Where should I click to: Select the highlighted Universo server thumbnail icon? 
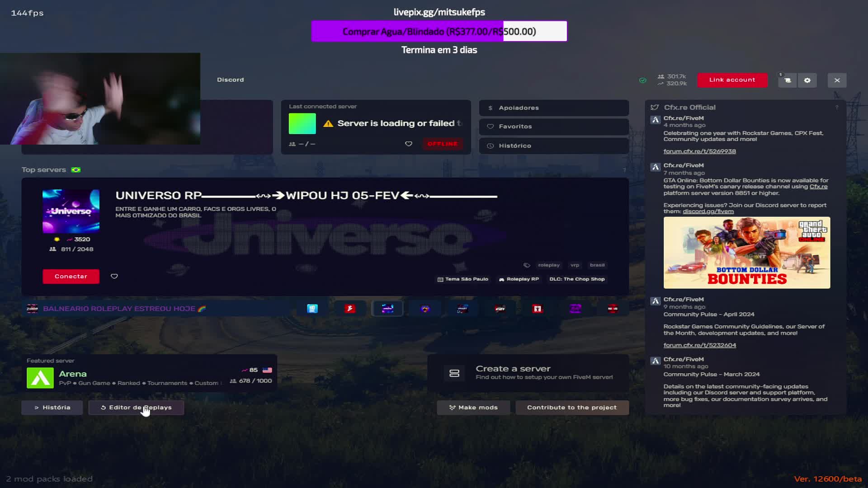(387, 309)
